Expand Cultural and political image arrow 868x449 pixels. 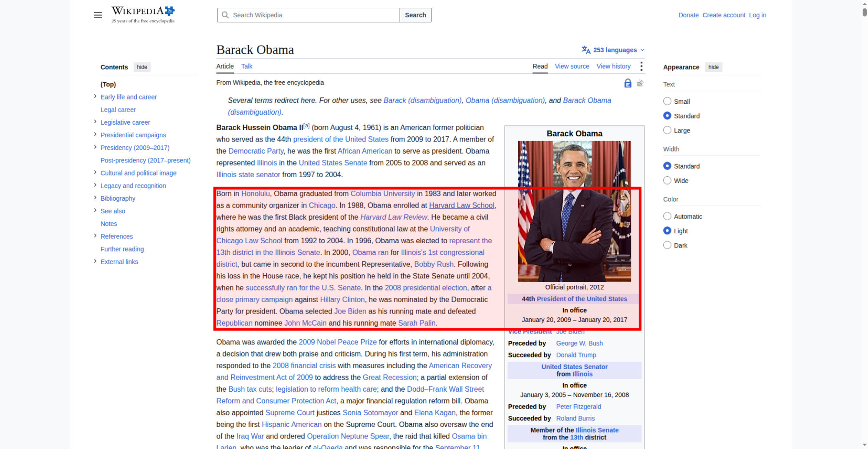95,172
